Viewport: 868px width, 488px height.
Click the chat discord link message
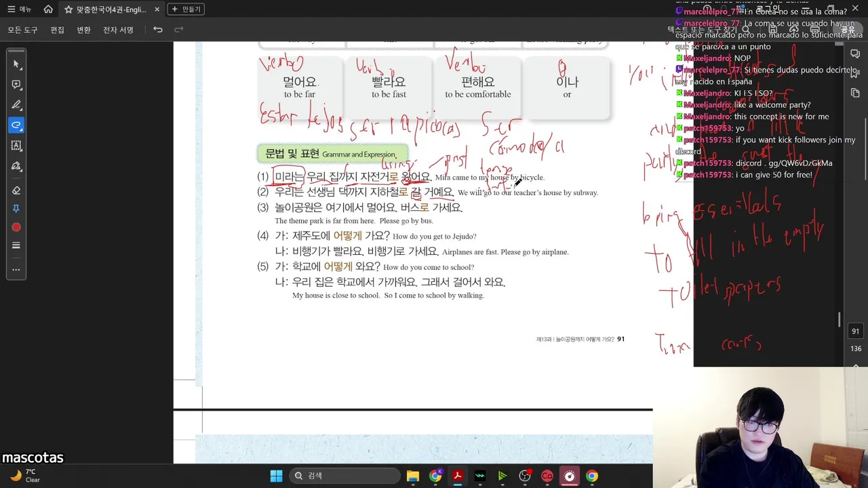pos(754,163)
